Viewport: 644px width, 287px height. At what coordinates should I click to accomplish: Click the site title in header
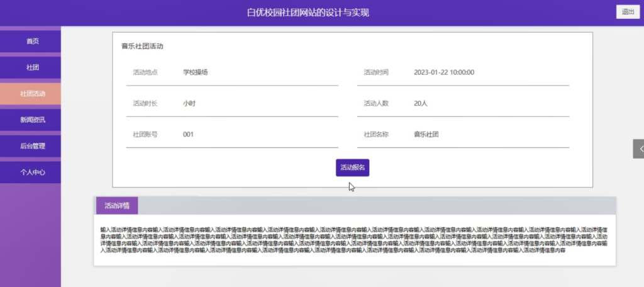click(308, 13)
